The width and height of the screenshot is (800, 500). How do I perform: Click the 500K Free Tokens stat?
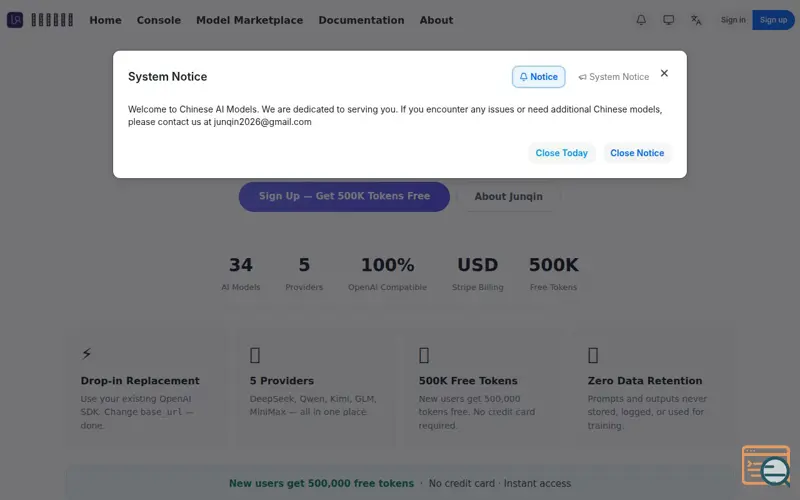(x=554, y=273)
